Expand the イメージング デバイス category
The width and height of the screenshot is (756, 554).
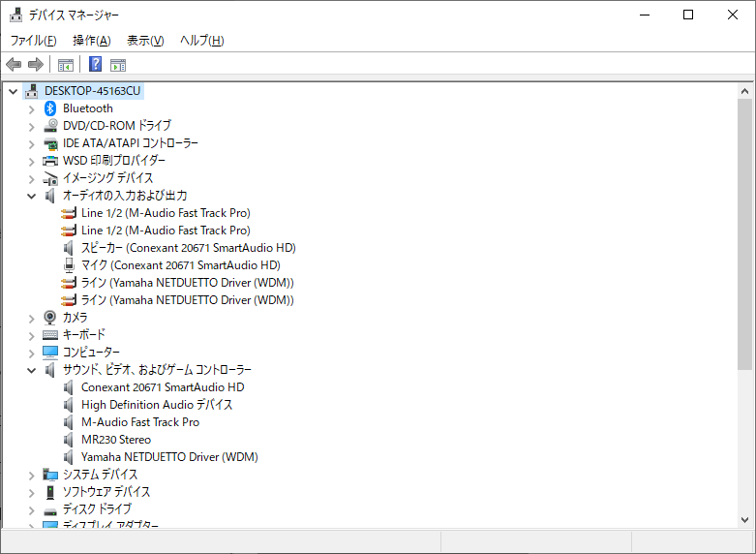31,179
